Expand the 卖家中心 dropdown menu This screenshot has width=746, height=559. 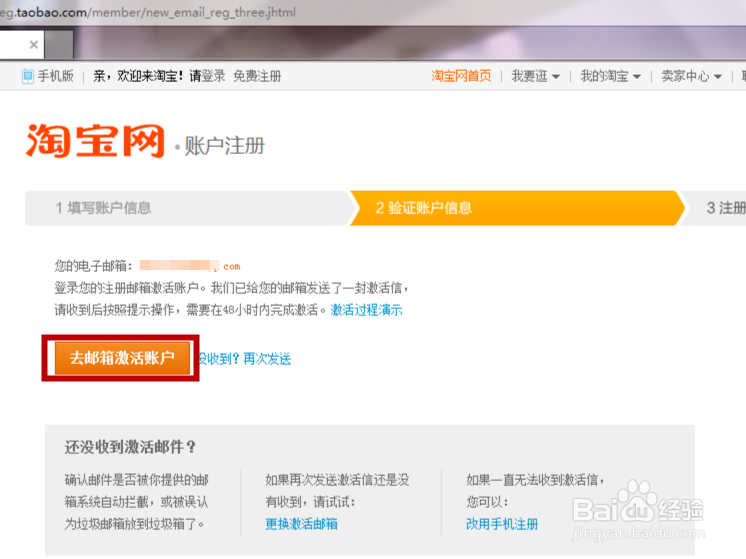691,76
